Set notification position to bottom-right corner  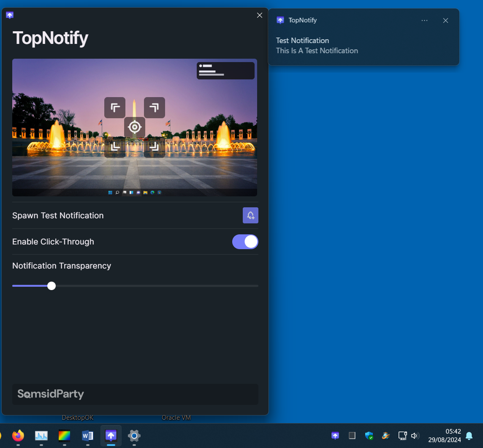pos(155,147)
